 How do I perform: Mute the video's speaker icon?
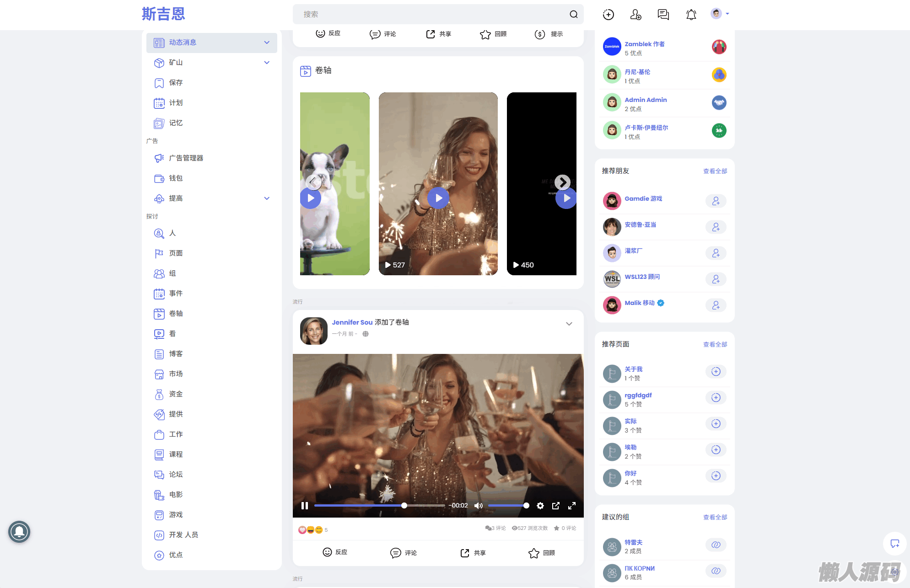coord(478,506)
